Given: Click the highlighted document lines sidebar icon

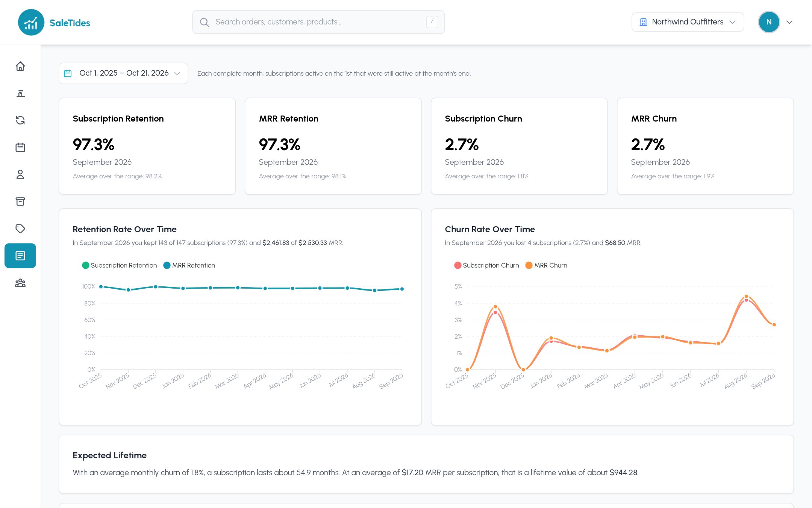Looking at the screenshot, I should [20, 256].
